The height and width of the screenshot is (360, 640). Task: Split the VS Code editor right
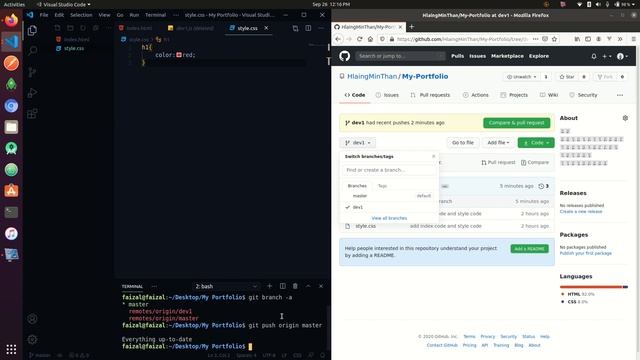click(x=308, y=28)
